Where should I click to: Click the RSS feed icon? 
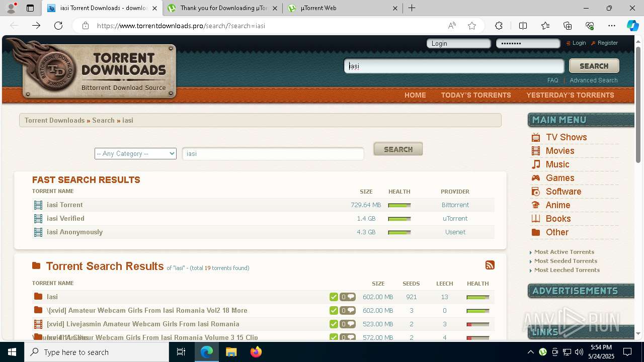490,265
